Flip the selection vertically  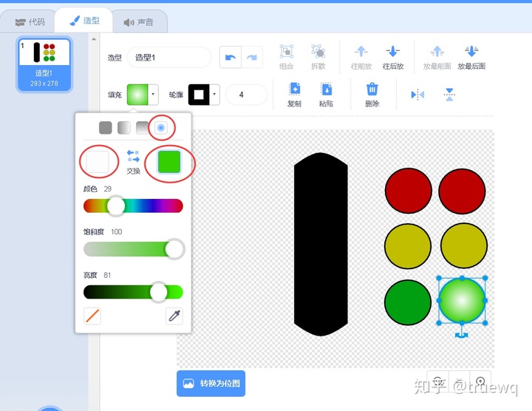(x=449, y=95)
